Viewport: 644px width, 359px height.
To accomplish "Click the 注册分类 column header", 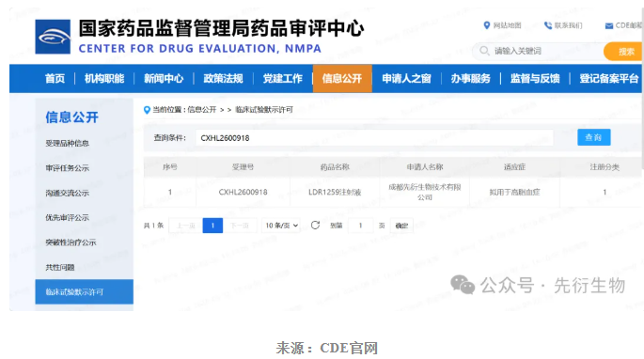I will point(605,166).
